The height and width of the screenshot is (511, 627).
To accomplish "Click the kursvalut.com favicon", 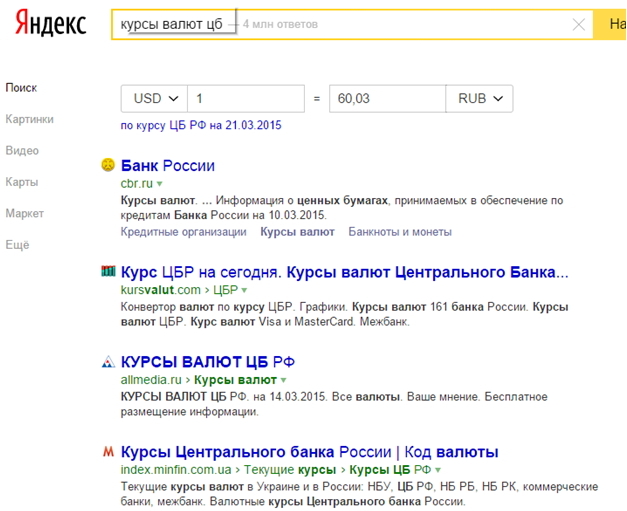I will click(x=108, y=271).
